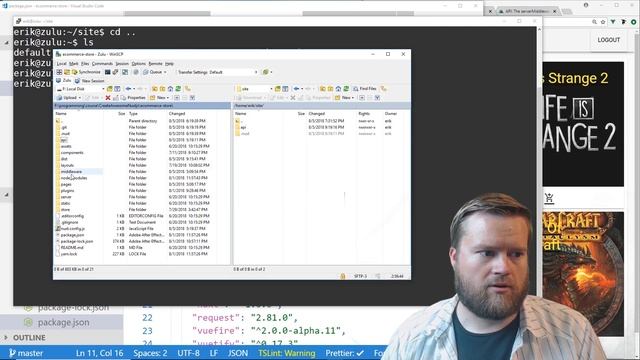Open the terminal console icon in WinSCP toolbar
640x360 pixels.
click(x=107, y=72)
